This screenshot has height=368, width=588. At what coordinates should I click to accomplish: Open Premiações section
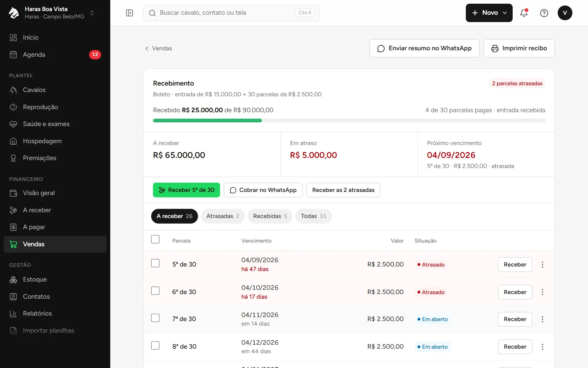55,158
